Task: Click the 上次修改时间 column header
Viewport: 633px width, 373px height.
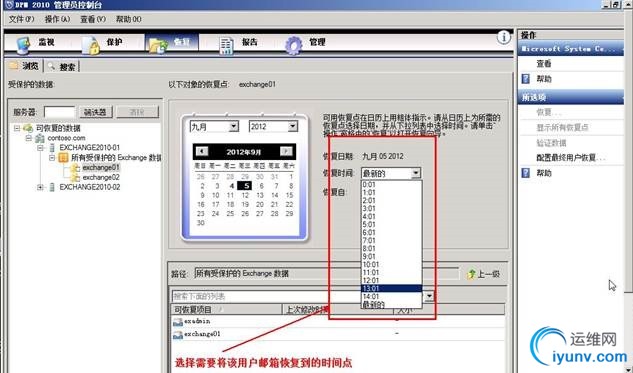Action: (337, 310)
